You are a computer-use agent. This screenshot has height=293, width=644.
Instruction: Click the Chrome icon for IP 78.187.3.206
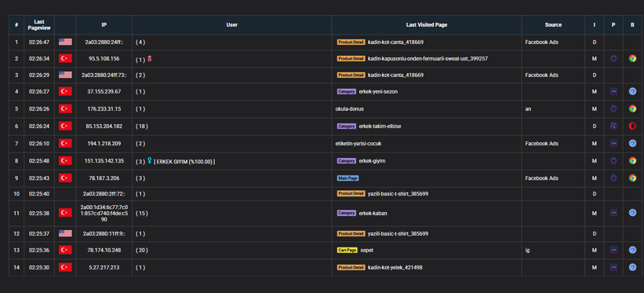point(632,178)
